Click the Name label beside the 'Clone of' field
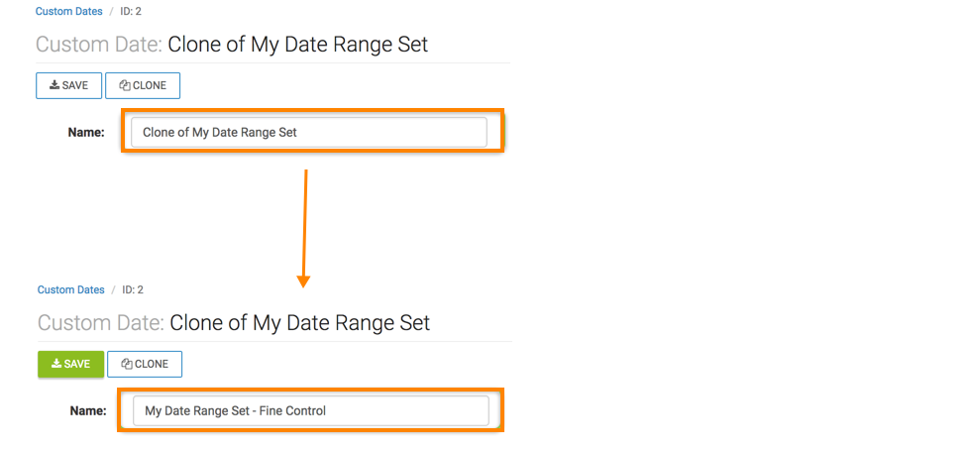The image size is (980, 450). (x=86, y=132)
